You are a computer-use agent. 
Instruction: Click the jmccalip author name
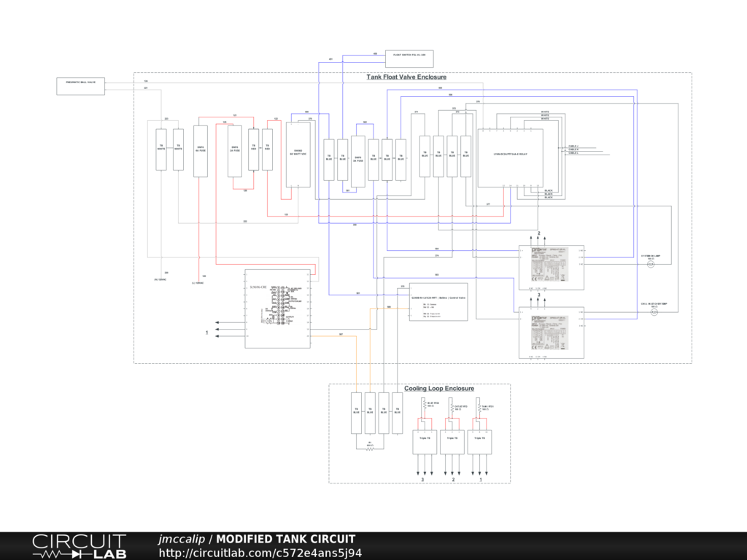tap(182, 539)
